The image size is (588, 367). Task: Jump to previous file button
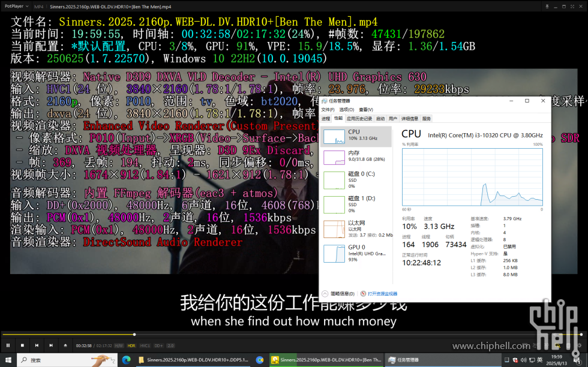pyautogui.click(x=37, y=345)
